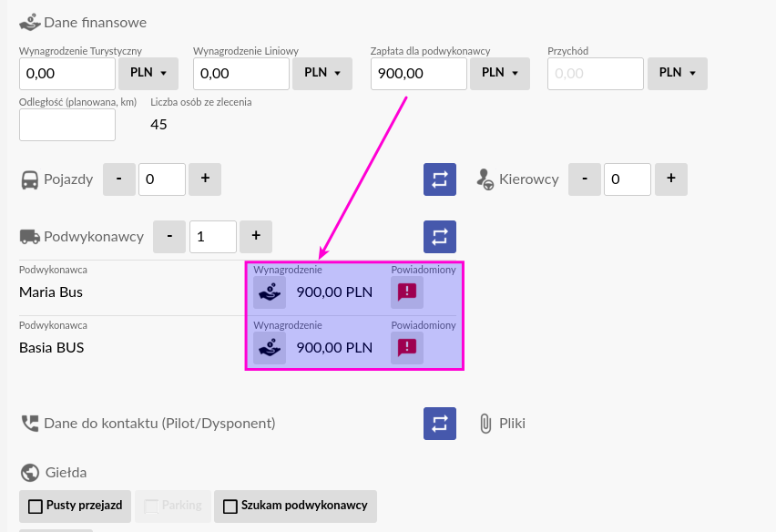Decrease Podwykonawcy count with minus button
This screenshot has width=776, height=532.
point(169,237)
